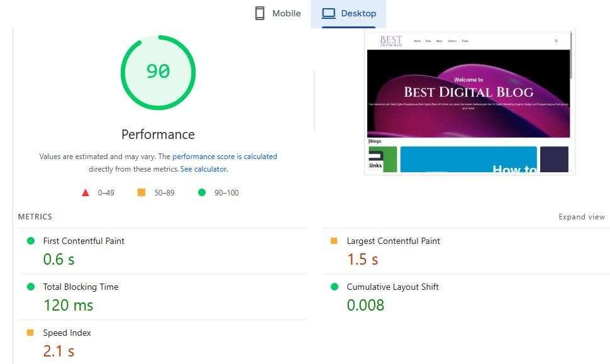Click the Speed Index orange status square
610x364 pixels.
30,333
